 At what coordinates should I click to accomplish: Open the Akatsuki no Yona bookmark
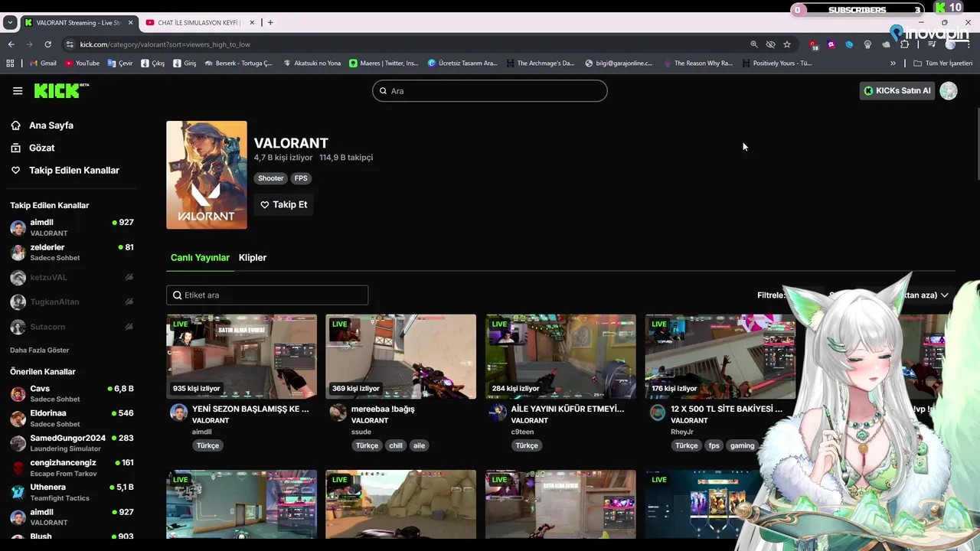[x=312, y=63]
